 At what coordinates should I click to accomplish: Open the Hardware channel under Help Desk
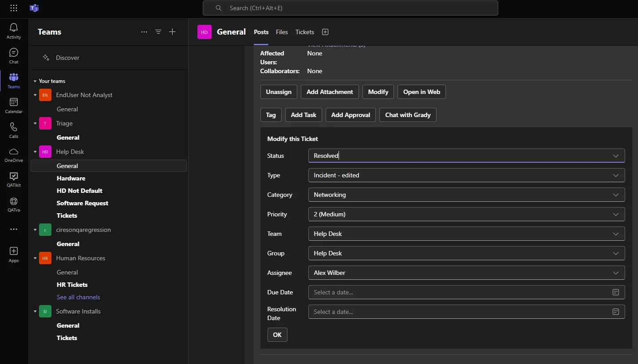71,178
